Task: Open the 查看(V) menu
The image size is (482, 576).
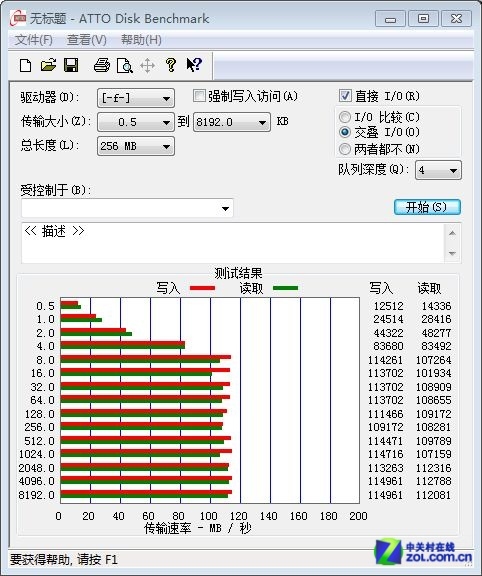Action: (87, 40)
